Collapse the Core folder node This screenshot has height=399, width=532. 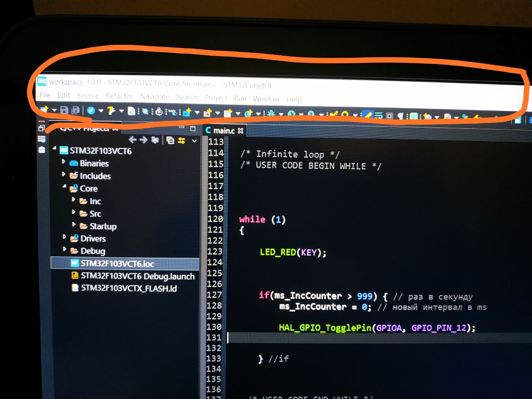pyautogui.click(x=64, y=187)
